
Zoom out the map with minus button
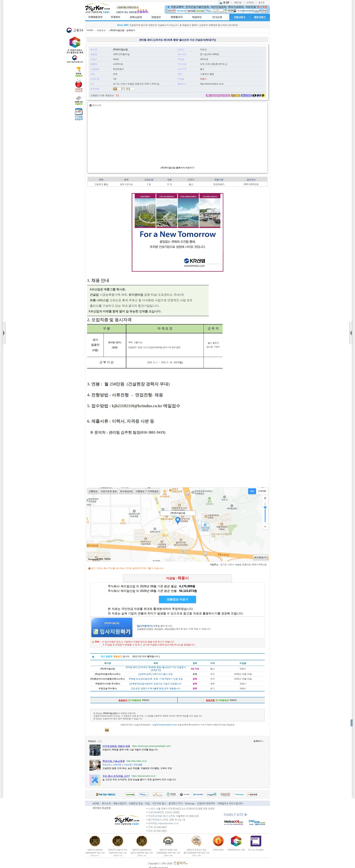[x=265, y=526]
